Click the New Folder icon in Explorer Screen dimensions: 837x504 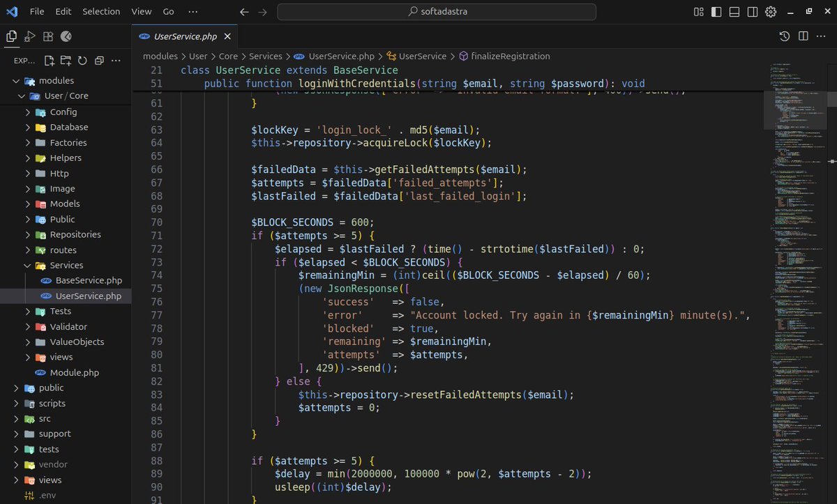tap(66, 61)
